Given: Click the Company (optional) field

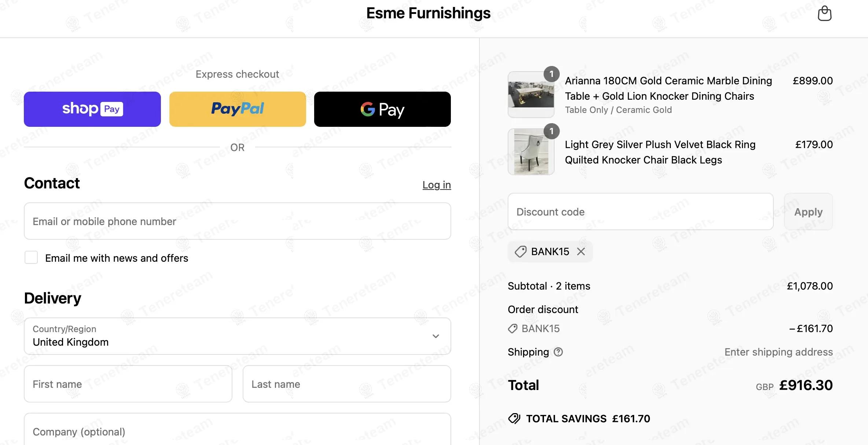Looking at the screenshot, I should coord(238,429).
